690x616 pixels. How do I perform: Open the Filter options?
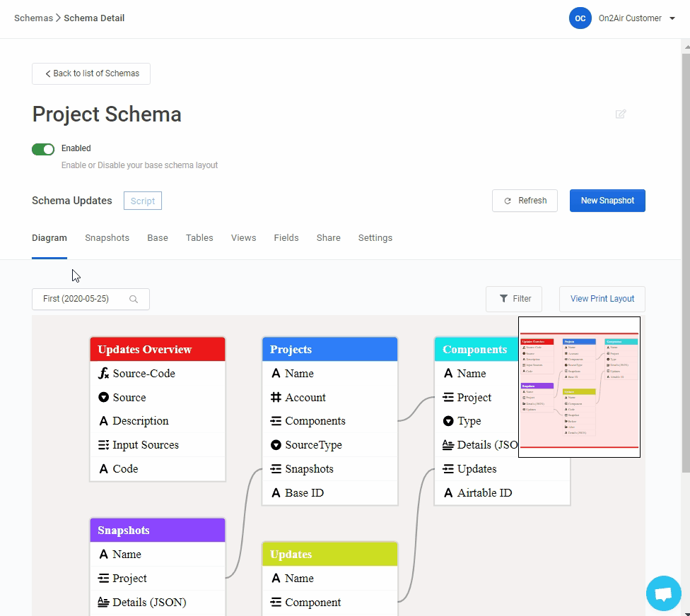[514, 299]
